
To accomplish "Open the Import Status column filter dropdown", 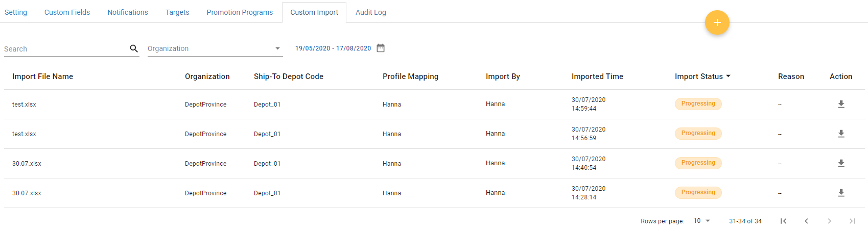I will tap(728, 76).
